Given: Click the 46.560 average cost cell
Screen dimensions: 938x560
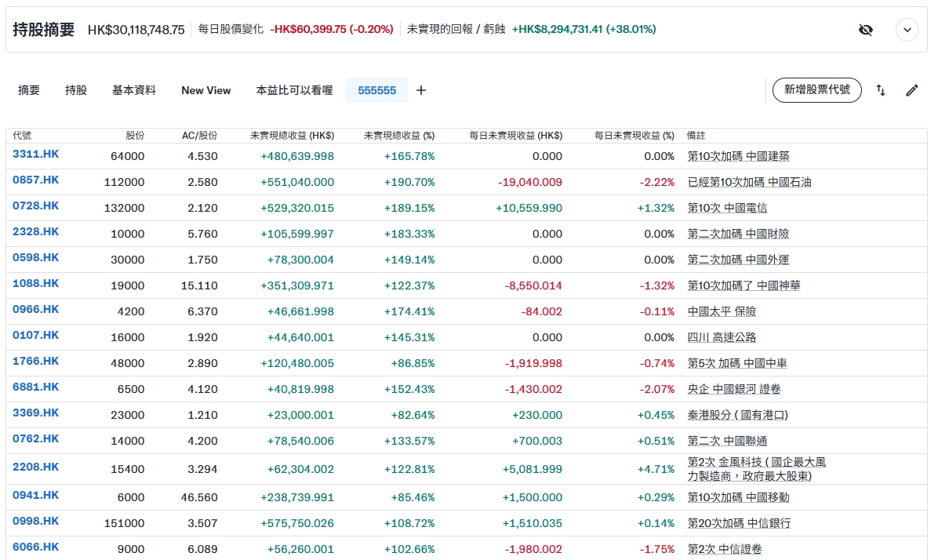Looking at the screenshot, I should click(x=199, y=497).
